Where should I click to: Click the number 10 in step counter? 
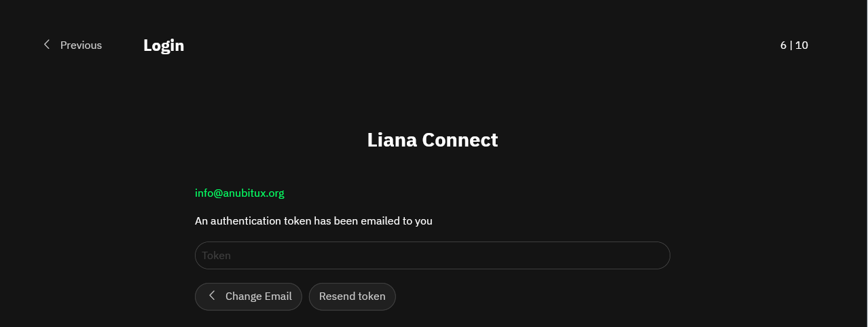[801, 45]
